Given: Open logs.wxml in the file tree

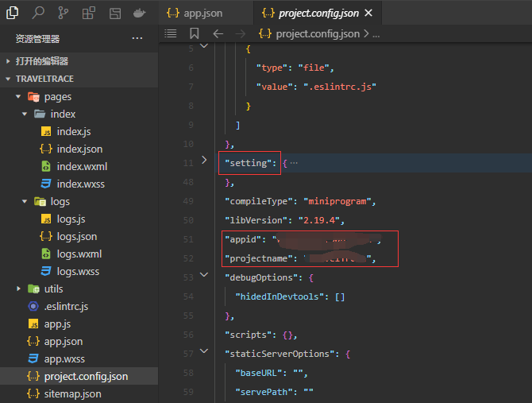Looking at the screenshot, I should click(x=79, y=254).
